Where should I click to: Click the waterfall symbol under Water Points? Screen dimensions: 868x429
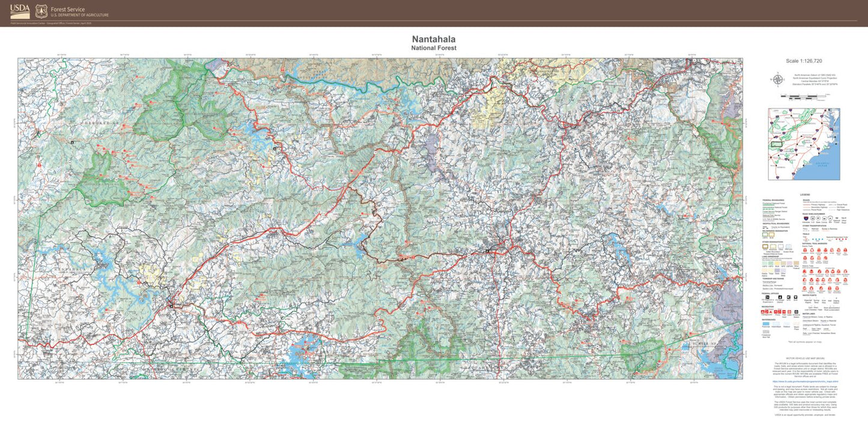808,298
